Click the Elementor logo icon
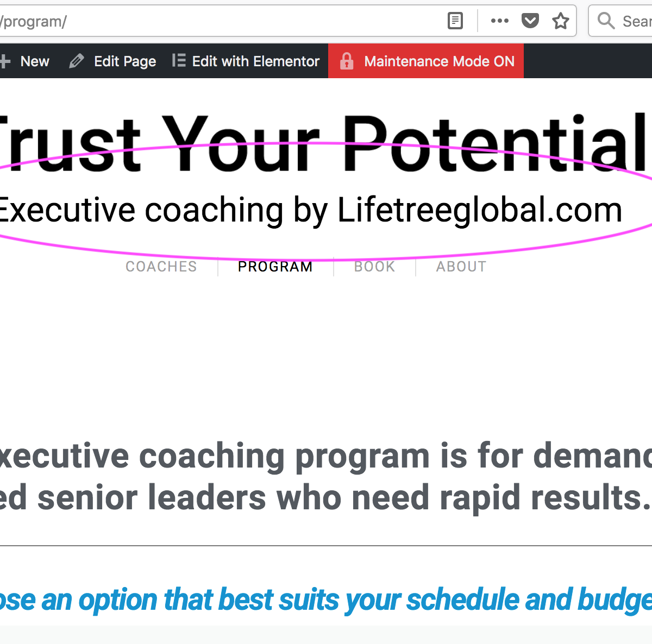This screenshot has width=652, height=644. coord(179,61)
